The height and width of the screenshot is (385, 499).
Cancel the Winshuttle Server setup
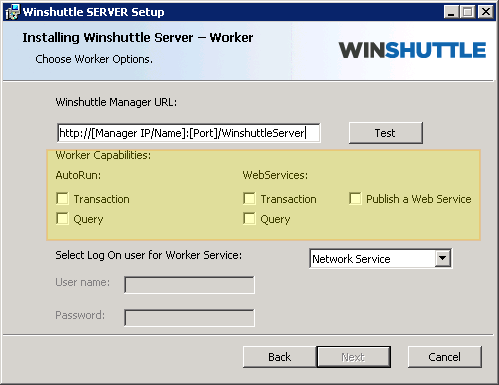[x=445, y=357]
